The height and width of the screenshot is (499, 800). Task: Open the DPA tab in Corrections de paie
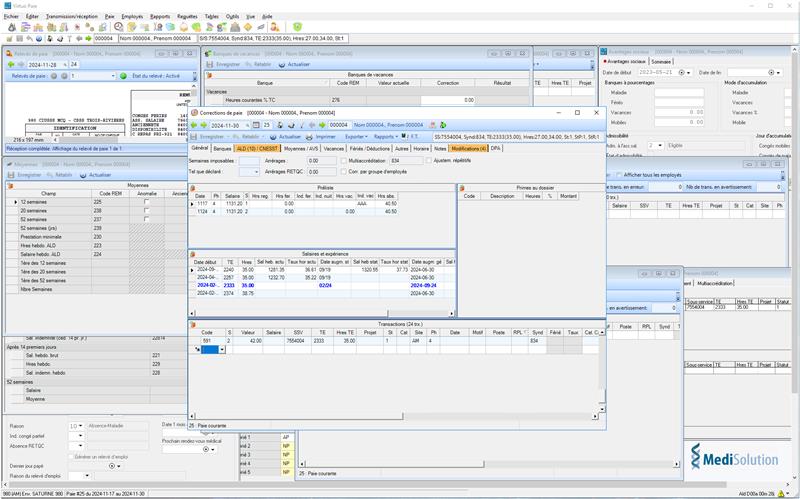click(x=495, y=148)
